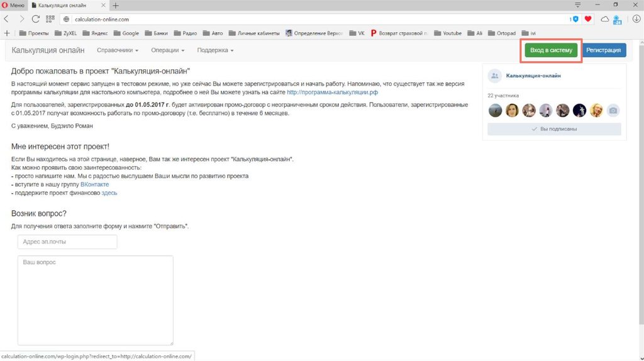Open the Opera Меню button
Image resolution: width=644 pixels, height=361 pixels.
[13, 5]
